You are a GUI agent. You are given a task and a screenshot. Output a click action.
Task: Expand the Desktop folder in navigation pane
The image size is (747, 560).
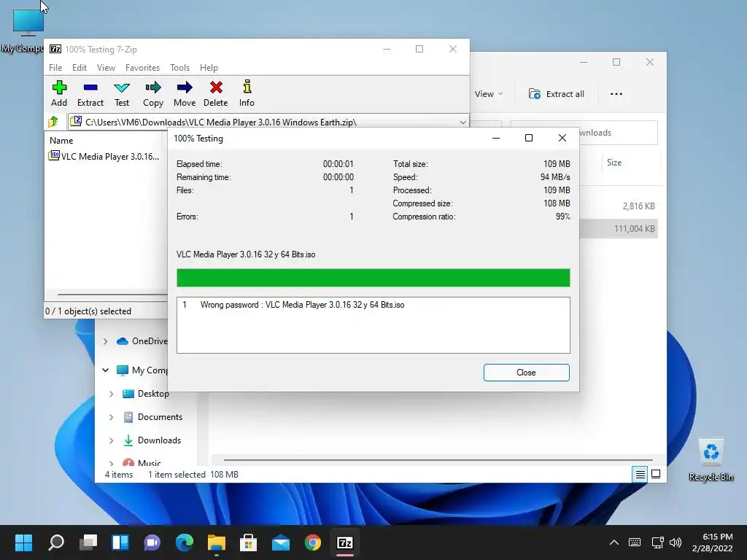tap(111, 394)
